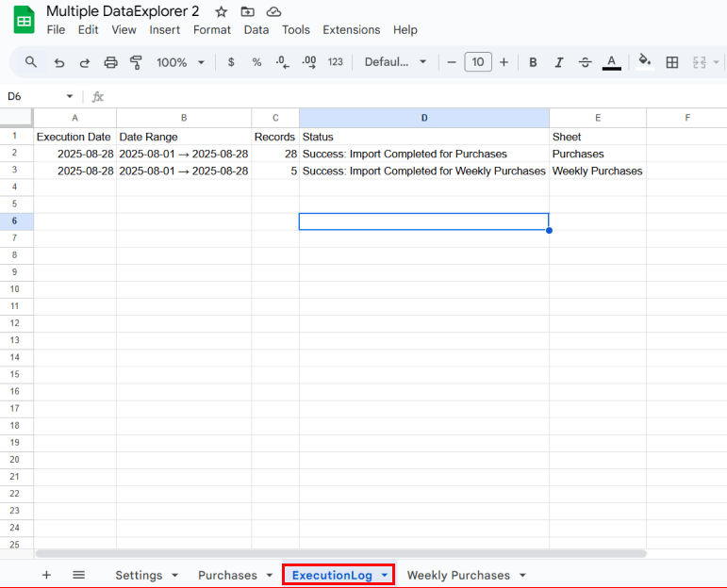This screenshot has height=588, width=727.
Task: Click the move to folder icon
Action: (x=248, y=11)
